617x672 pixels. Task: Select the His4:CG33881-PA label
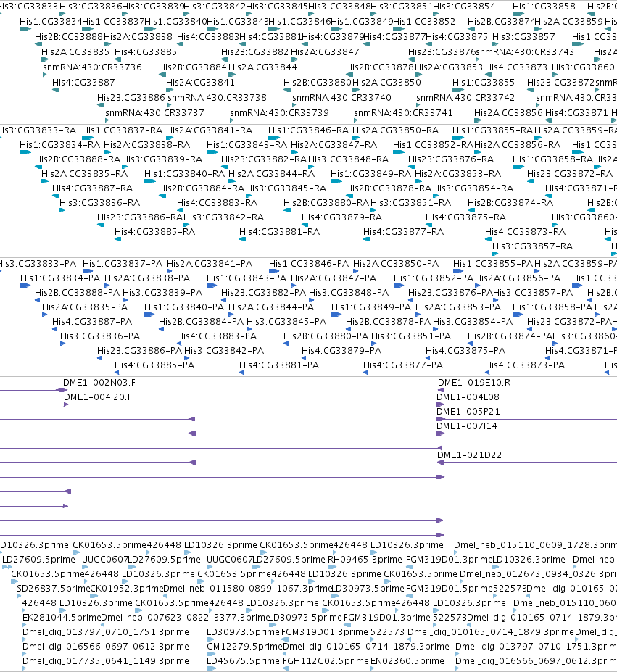(x=279, y=365)
